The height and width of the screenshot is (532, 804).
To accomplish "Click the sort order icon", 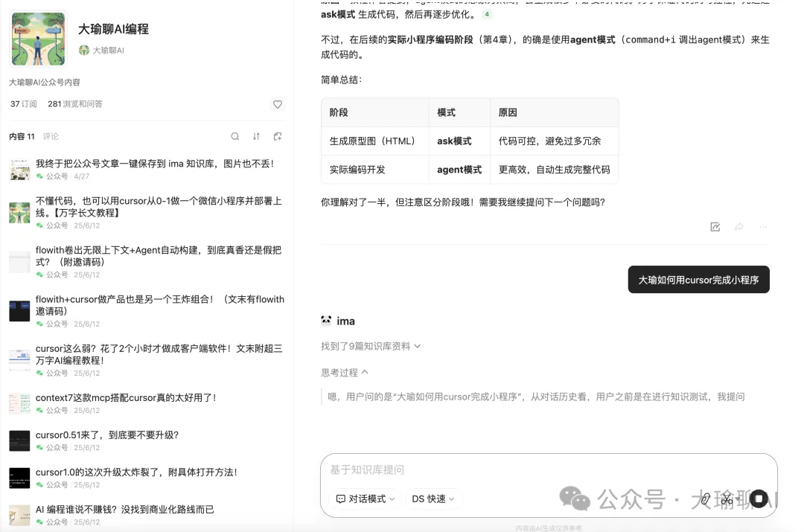I will click(x=256, y=136).
